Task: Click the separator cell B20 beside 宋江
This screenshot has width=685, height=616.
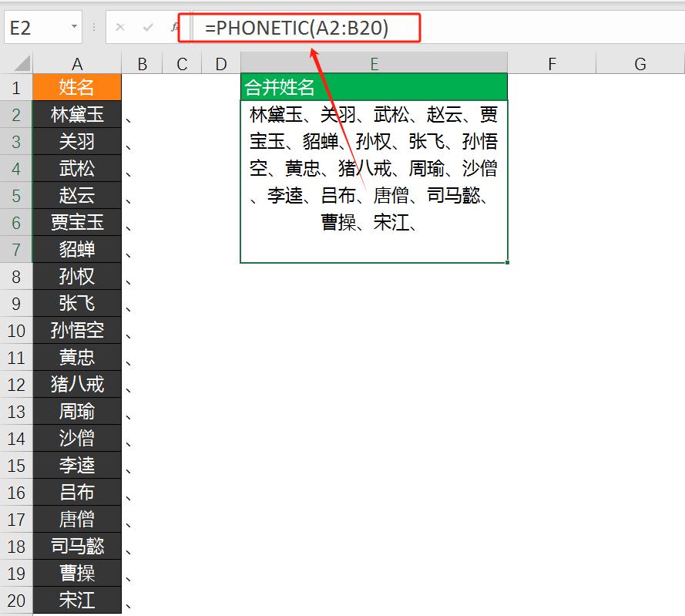Action: point(142,601)
